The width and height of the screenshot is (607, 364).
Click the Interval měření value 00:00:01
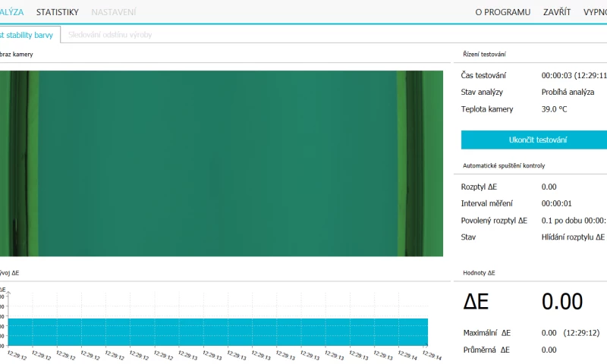pyautogui.click(x=557, y=203)
